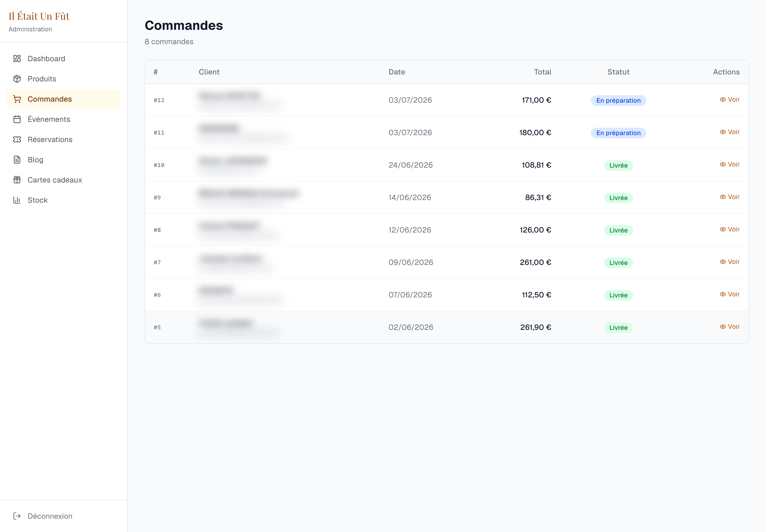Open the Dashboard section
Screen dimensions: 766x532
(63, 59)
